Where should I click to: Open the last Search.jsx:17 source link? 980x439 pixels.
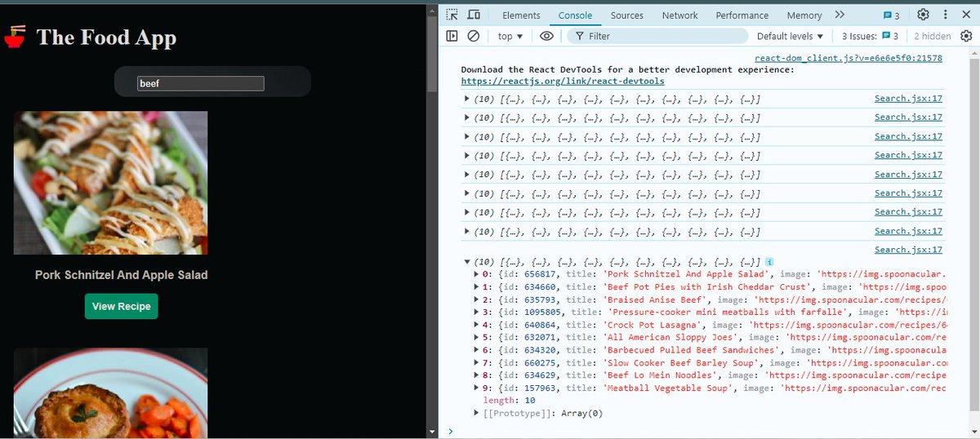(908, 250)
